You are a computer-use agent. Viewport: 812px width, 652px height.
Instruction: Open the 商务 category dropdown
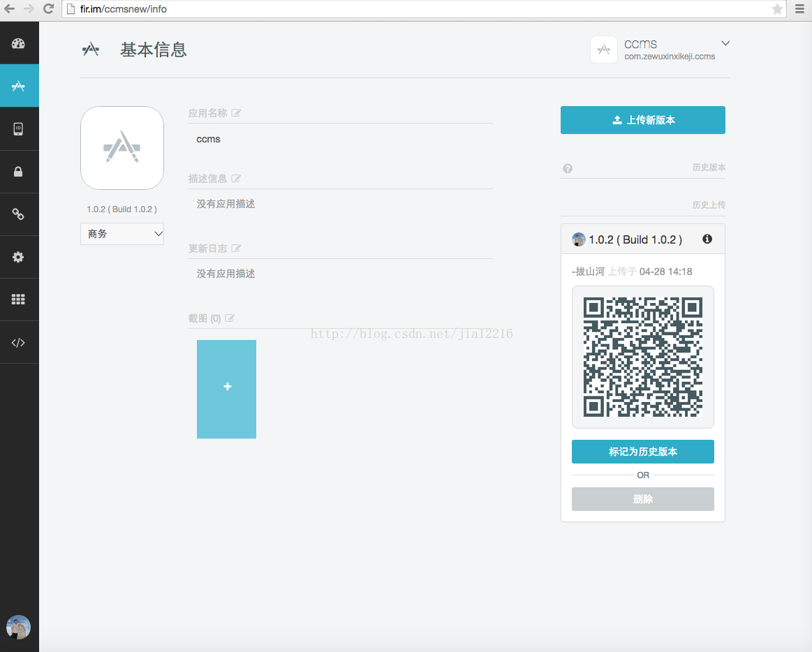pyautogui.click(x=122, y=234)
